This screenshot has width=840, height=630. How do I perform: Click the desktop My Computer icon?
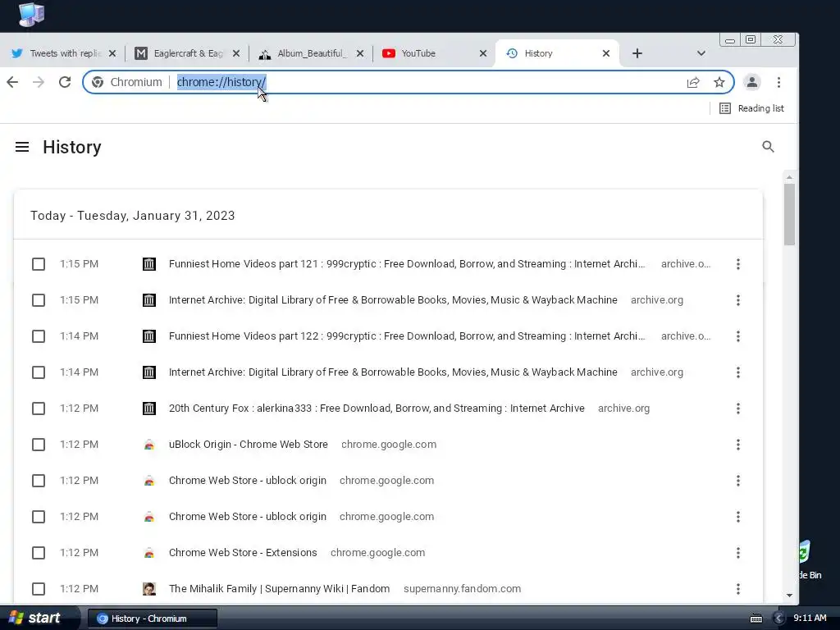pos(32,14)
